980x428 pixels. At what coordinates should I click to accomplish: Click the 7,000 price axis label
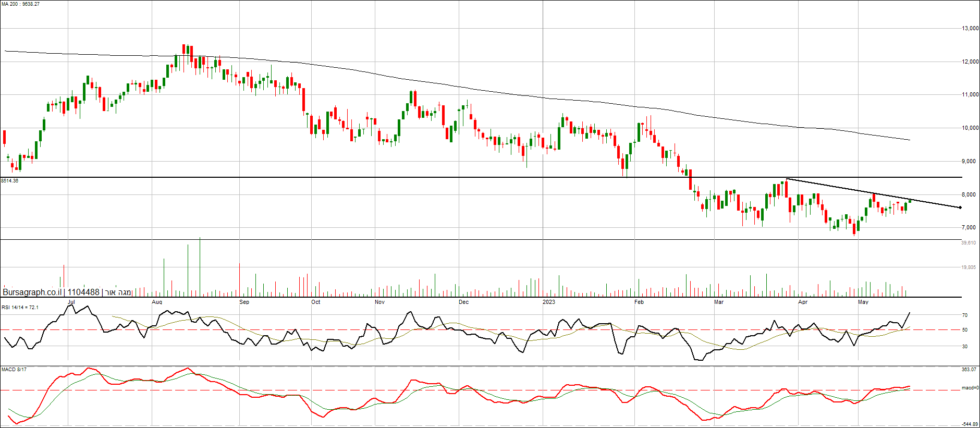pos(969,228)
